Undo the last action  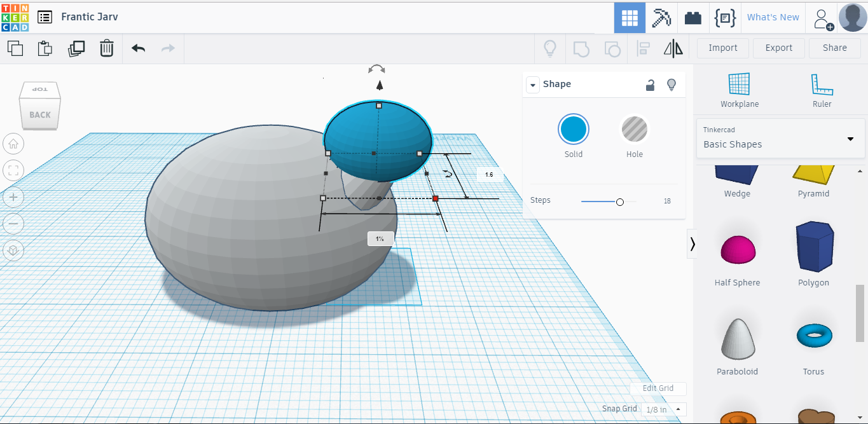(x=138, y=48)
